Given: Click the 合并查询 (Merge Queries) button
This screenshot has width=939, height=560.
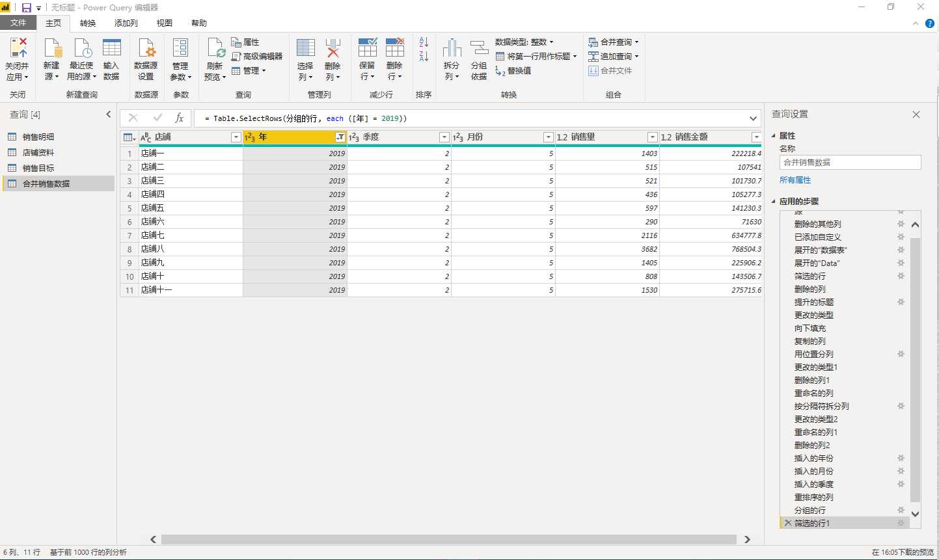Looking at the screenshot, I should [614, 42].
